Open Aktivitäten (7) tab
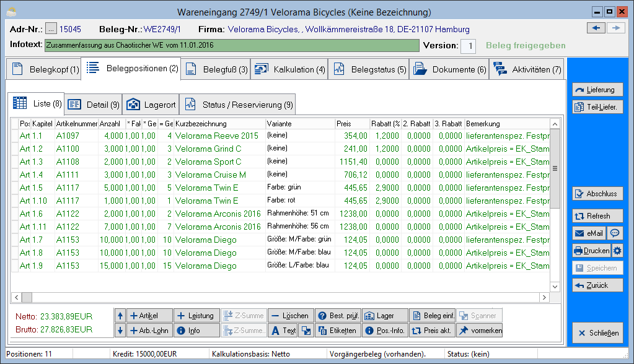The width and height of the screenshot is (634, 364). [x=527, y=69]
